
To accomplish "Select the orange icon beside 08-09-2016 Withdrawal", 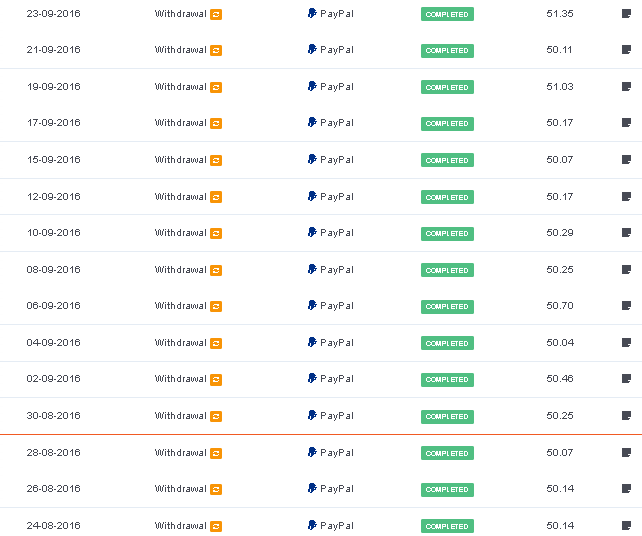I will (x=216, y=270).
